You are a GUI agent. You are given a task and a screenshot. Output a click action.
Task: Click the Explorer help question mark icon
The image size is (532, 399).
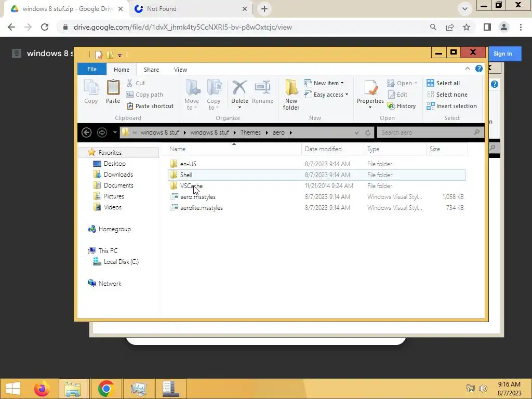point(478,69)
